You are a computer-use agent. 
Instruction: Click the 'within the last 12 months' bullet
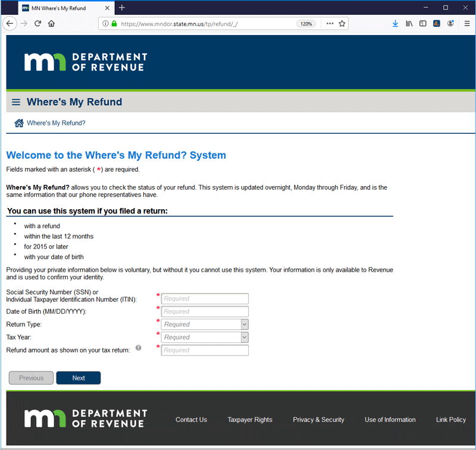click(59, 237)
